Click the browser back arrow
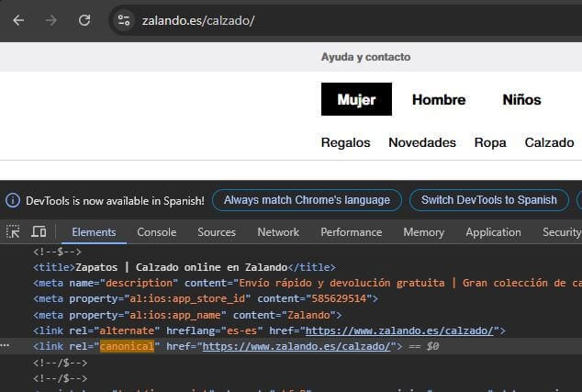This screenshot has width=582, height=392. [18, 20]
